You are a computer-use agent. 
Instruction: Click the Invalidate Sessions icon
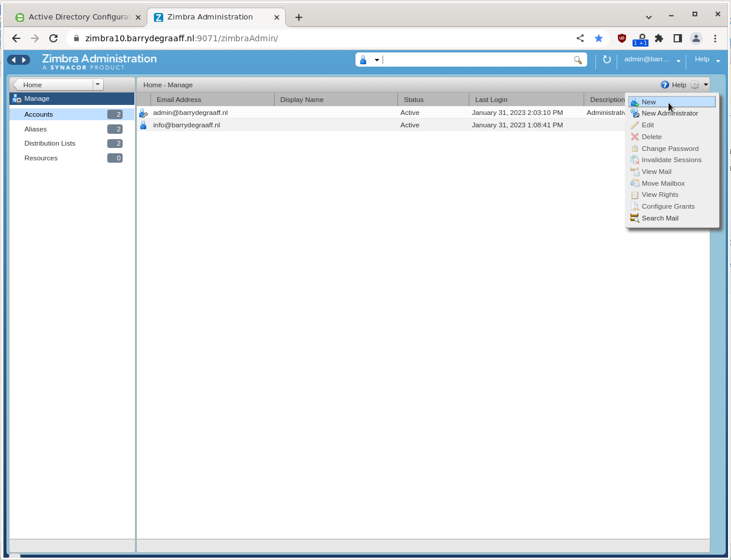click(x=634, y=160)
